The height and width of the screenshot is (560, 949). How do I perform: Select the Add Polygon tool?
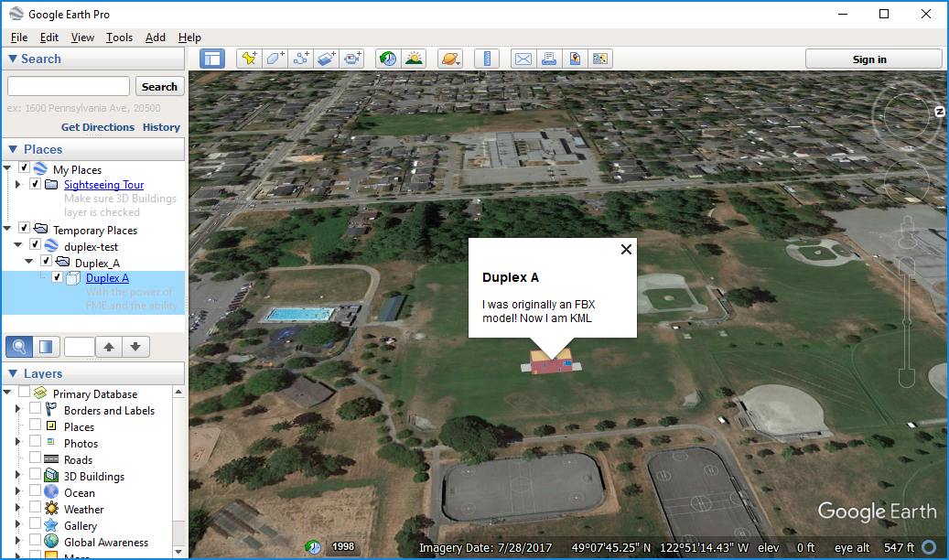tap(275, 59)
